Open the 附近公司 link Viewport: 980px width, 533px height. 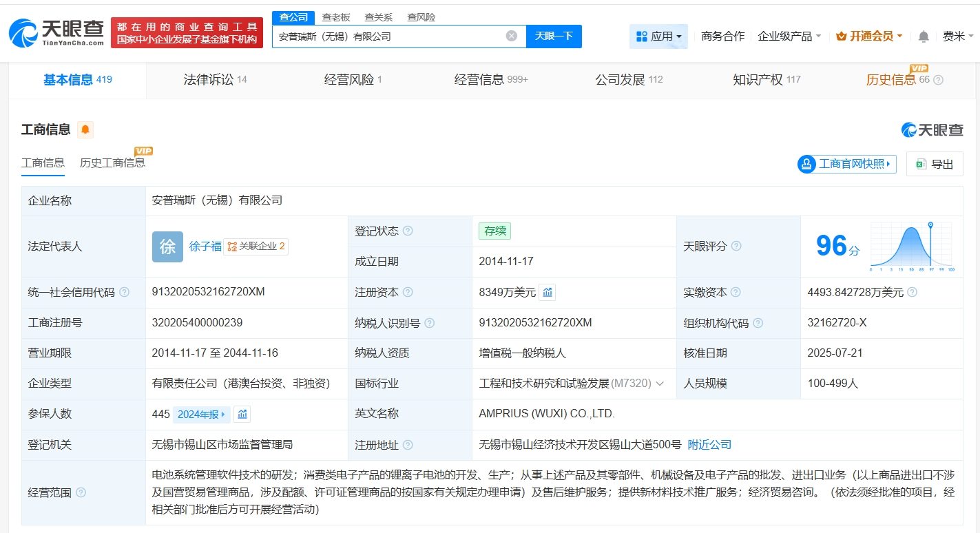click(709, 445)
